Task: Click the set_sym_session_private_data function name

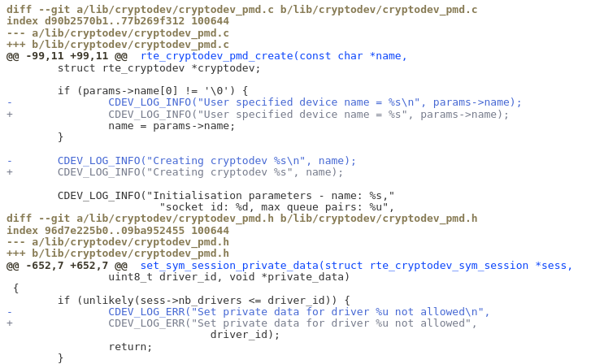Action: pos(228,266)
